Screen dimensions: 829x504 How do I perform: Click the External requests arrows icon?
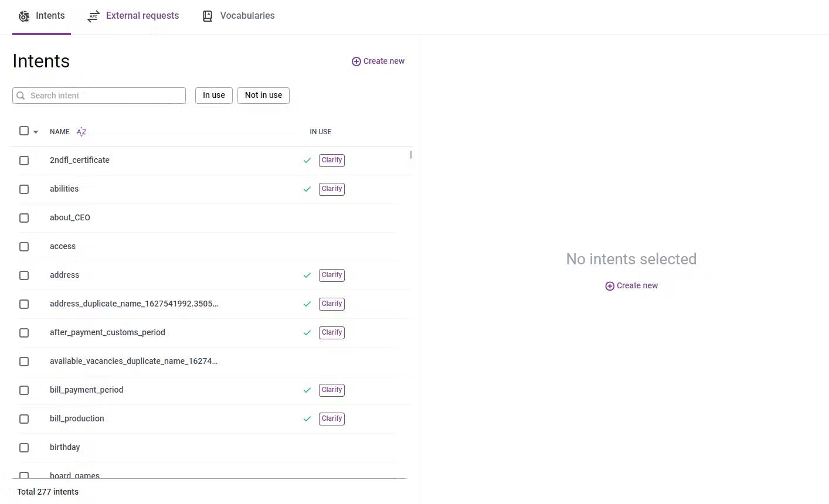coord(93,16)
